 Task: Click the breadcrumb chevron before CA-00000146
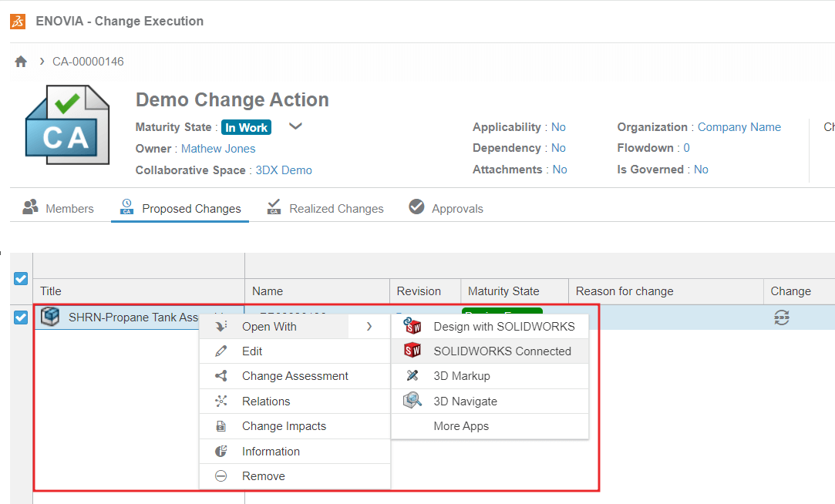coord(42,62)
